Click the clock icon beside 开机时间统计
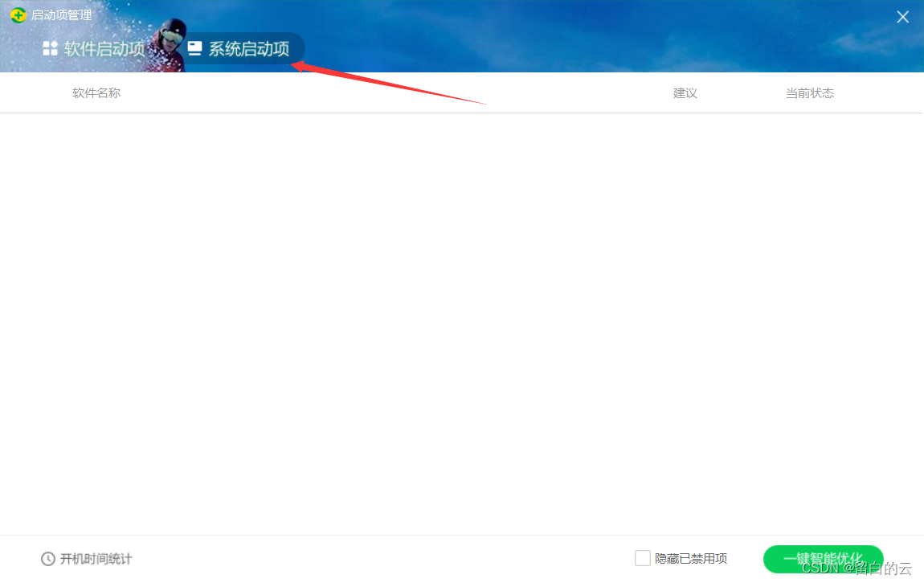This screenshot has width=924, height=583. tap(47, 558)
